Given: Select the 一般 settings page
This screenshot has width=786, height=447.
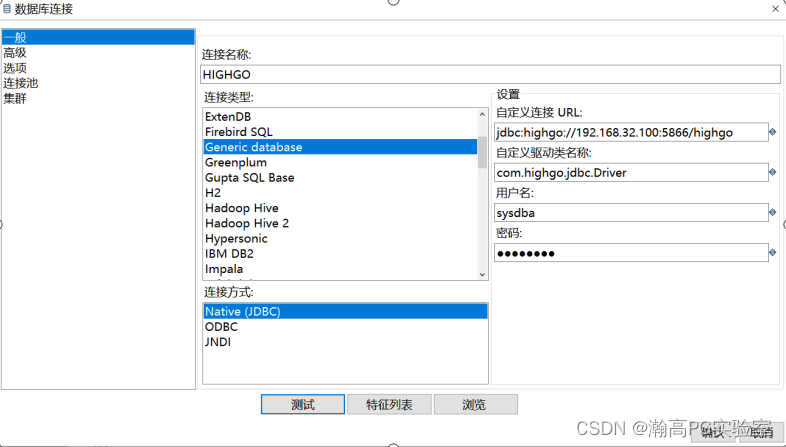Looking at the screenshot, I should 98,37.
